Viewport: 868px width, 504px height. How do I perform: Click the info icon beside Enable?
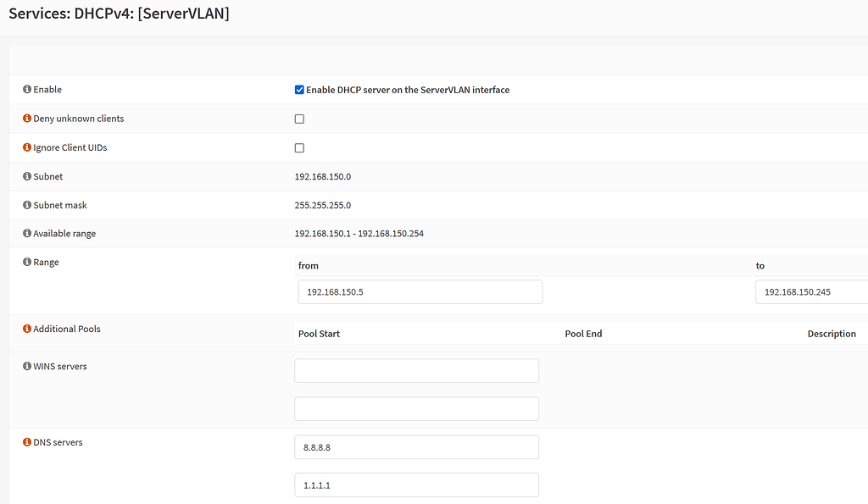coord(27,90)
